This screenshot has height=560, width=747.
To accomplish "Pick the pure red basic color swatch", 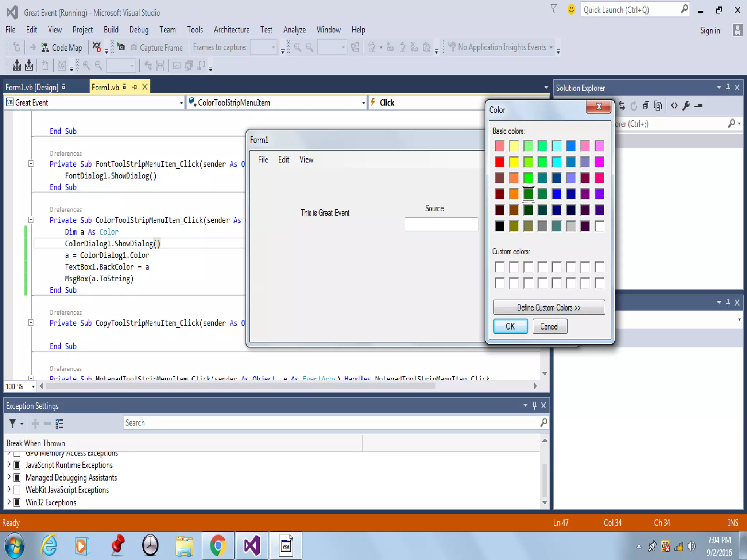I will (500, 162).
